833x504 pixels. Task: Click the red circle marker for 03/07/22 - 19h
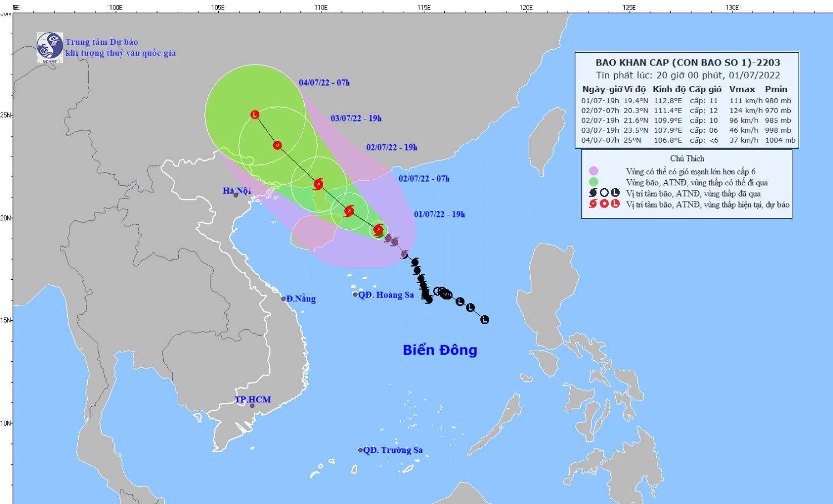click(277, 145)
